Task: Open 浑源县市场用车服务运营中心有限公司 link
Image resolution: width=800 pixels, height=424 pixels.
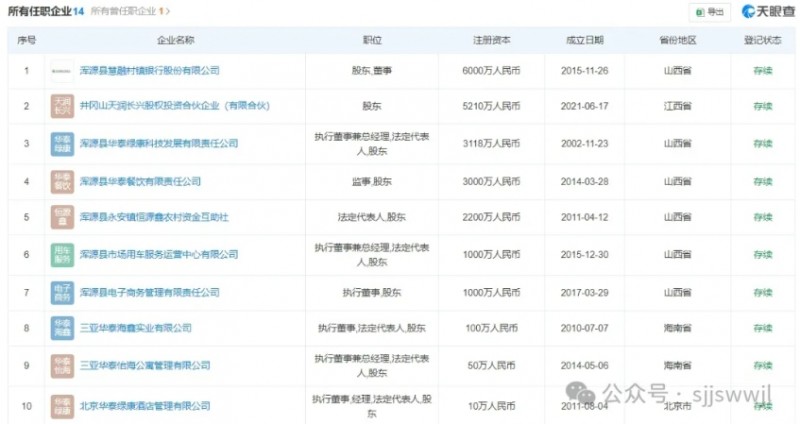Action: pos(159,254)
